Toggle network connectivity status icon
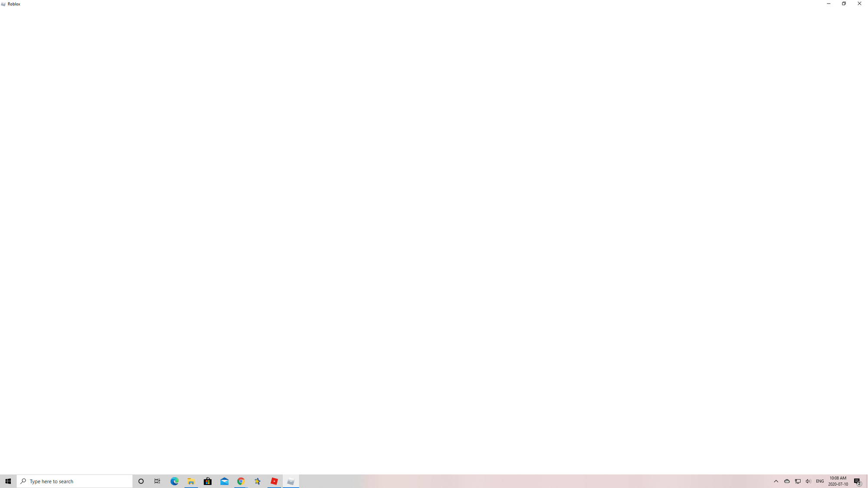 798,481
